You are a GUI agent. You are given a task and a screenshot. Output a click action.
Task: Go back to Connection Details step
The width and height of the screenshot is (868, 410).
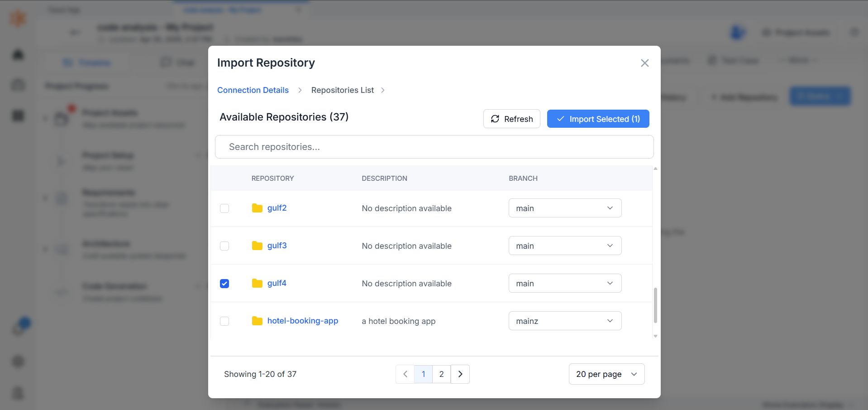click(x=253, y=90)
